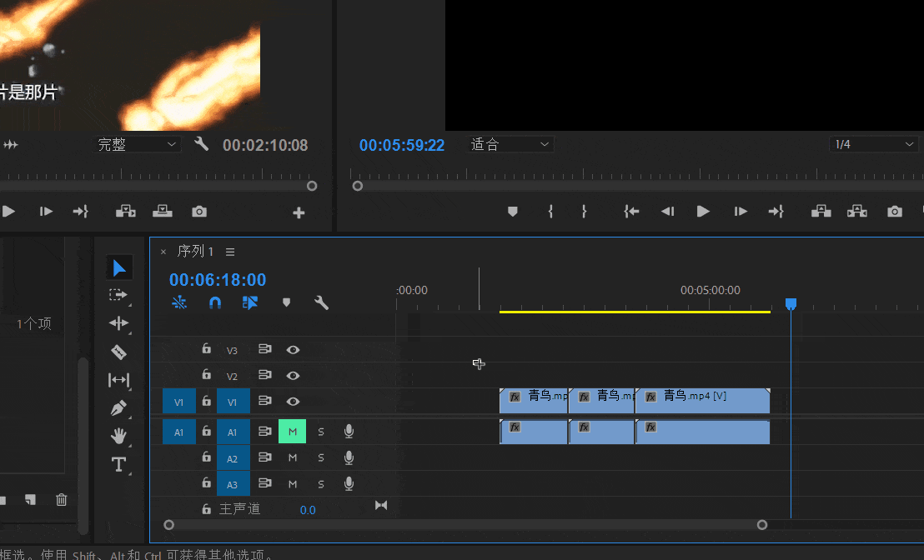
Task: Select the Razor tool
Action: 118,352
